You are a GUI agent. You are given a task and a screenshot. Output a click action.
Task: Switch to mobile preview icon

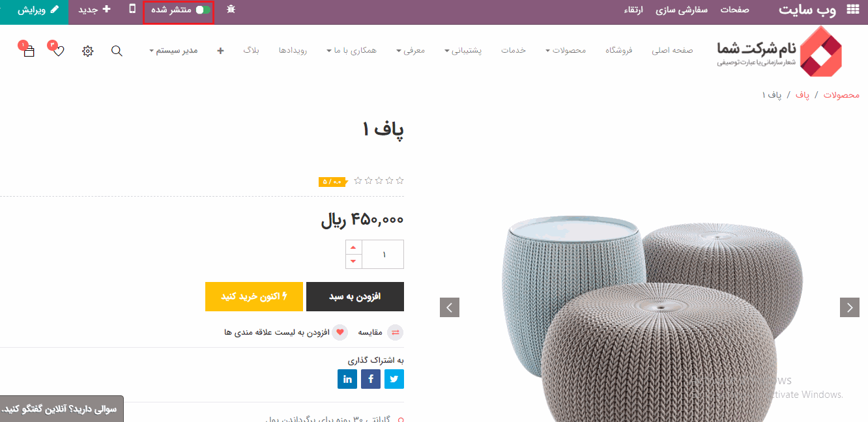pyautogui.click(x=133, y=9)
